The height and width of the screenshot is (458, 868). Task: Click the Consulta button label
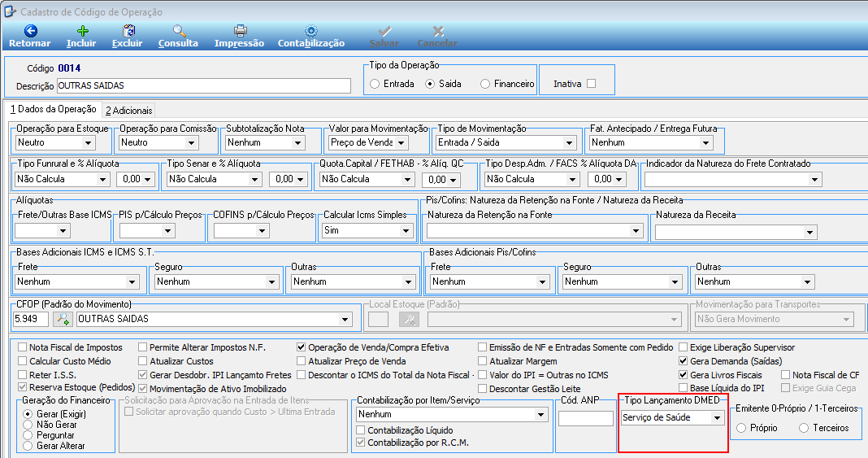point(178,43)
